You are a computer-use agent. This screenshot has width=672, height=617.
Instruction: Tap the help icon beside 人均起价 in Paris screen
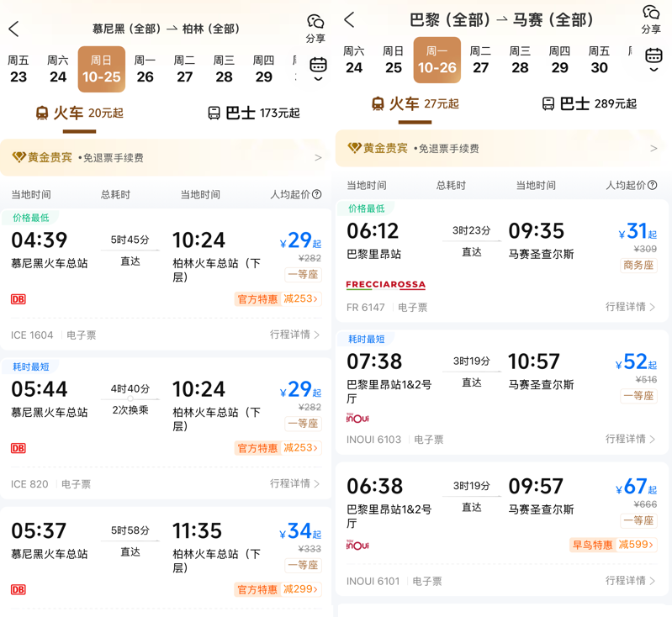653,185
